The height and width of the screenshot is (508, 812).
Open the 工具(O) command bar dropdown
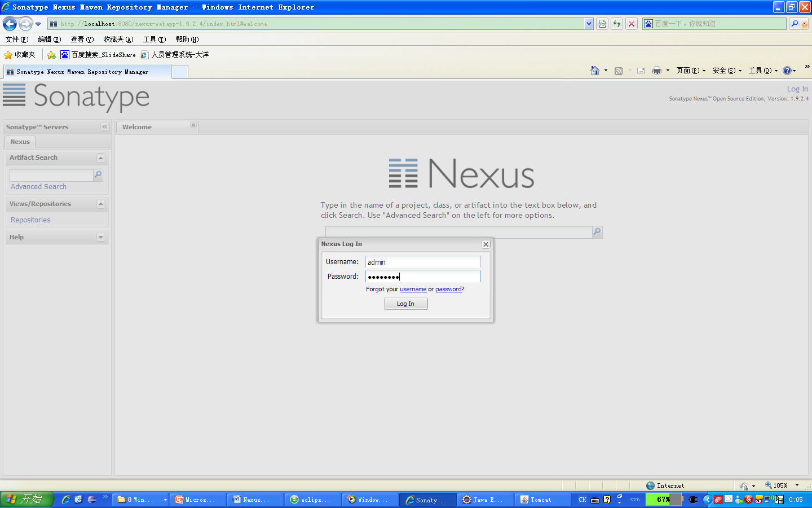[x=763, y=71]
